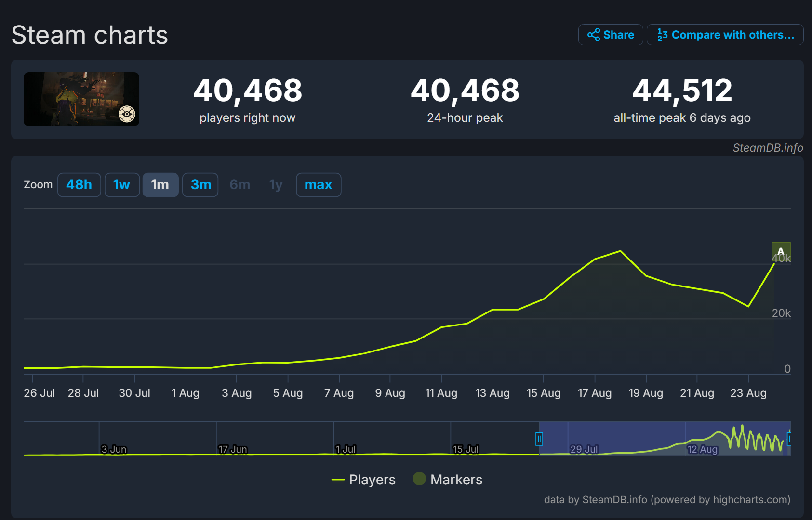Set chart zoom to 1w
The image size is (812, 520).
point(122,185)
